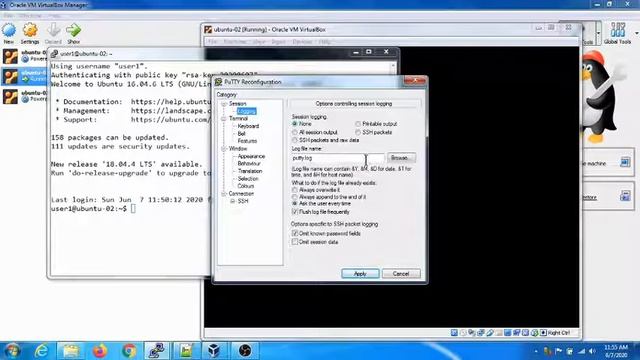
Task: Select SSH packets radio option
Action: pos(358,132)
